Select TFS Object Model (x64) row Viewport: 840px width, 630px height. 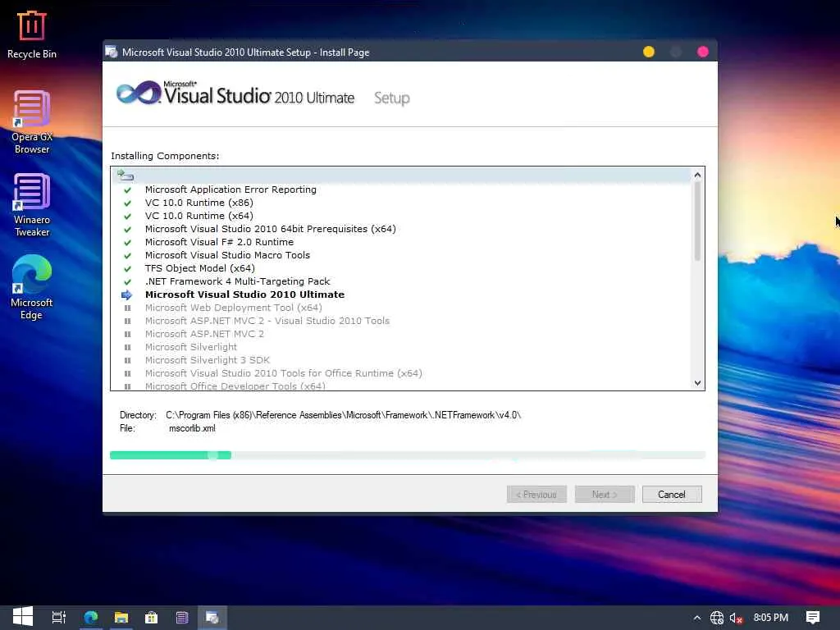coord(199,268)
